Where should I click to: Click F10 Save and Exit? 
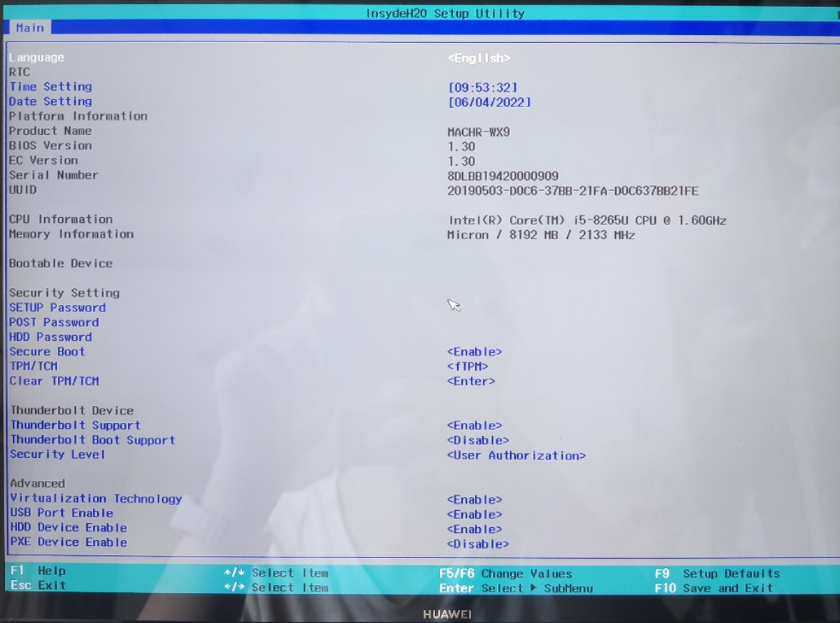point(714,588)
